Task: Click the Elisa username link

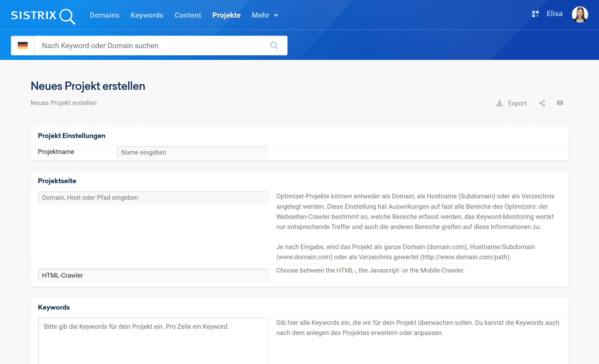Action: tap(554, 14)
